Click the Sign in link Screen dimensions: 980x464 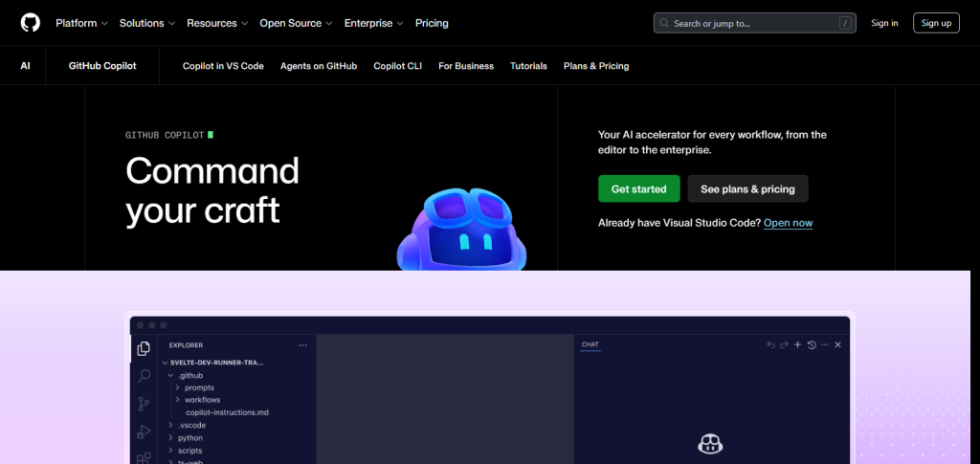pos(884,23)
